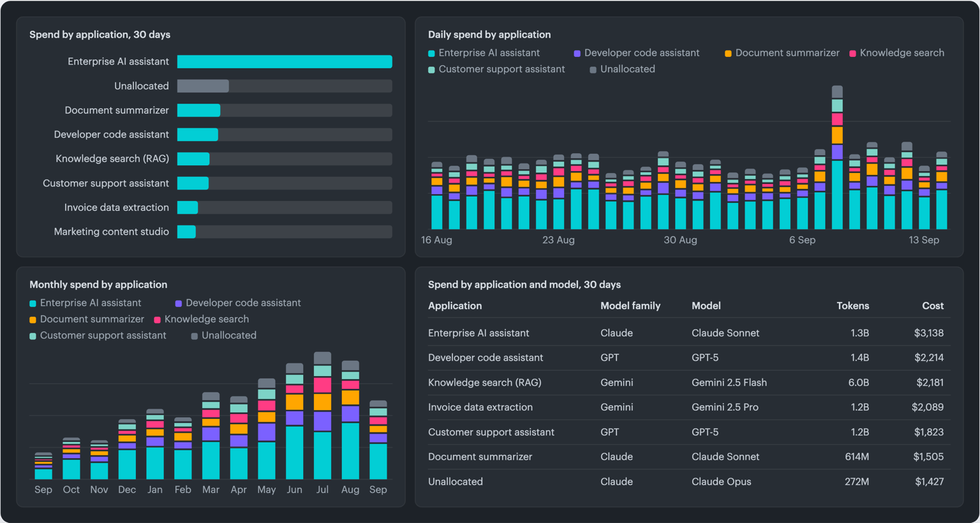Open "Invoice data extraction" row in the model table
This screenshot has height=523, width=980.
point(689,407)
